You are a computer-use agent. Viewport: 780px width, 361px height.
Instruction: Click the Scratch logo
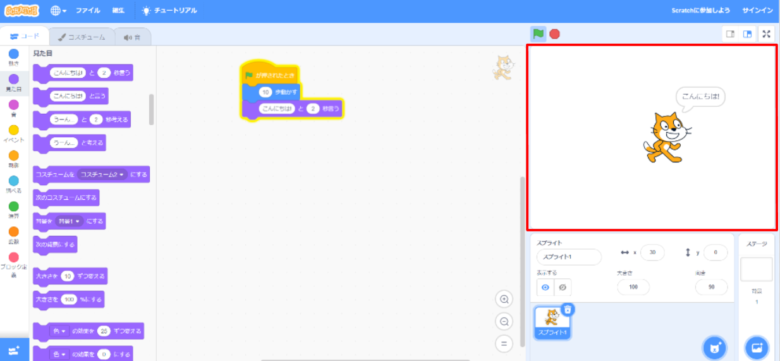(21, 10)
